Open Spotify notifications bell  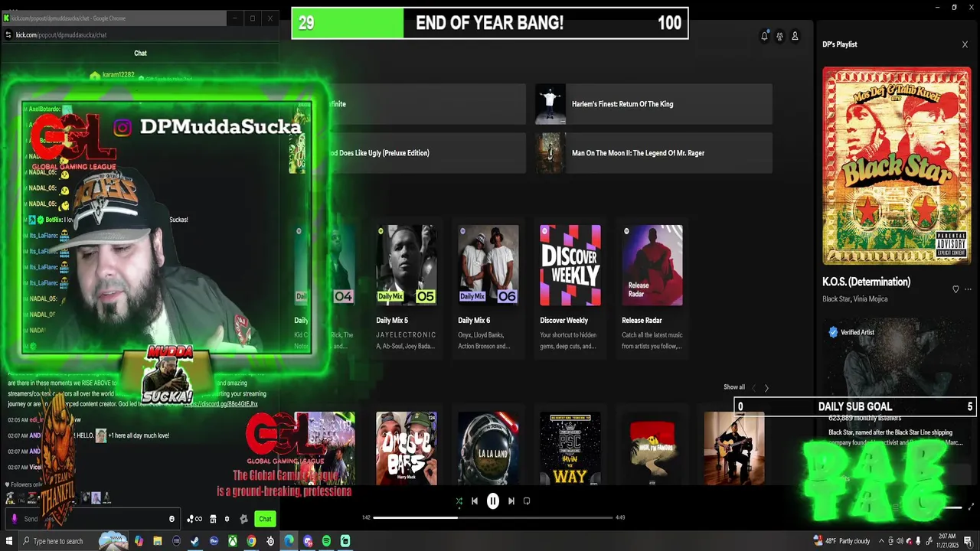click(764, 36)
